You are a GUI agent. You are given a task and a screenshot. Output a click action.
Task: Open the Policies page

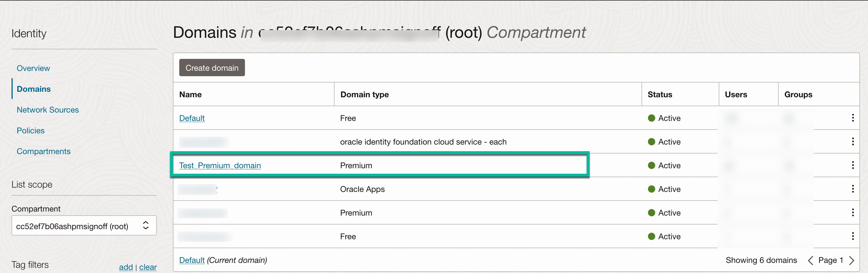click(x=31, y=131)
